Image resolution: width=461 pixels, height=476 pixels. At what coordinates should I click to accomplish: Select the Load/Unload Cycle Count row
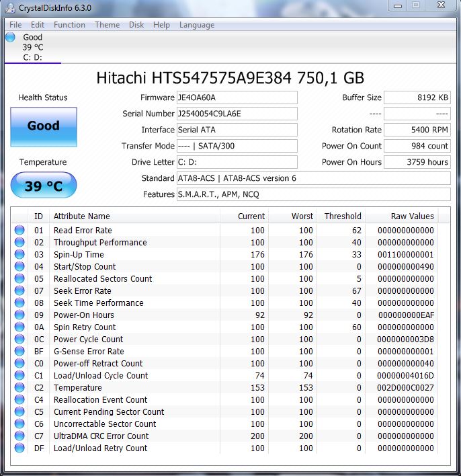(101, 376)
